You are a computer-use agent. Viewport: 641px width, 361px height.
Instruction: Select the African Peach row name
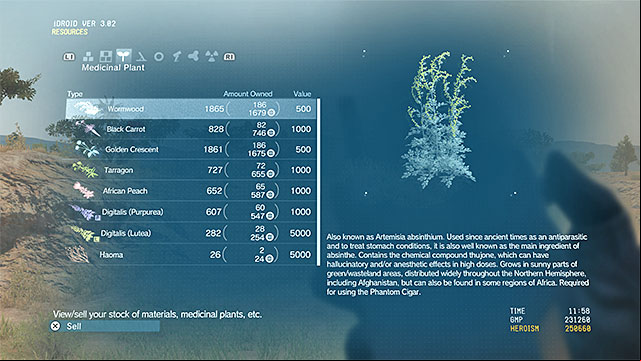coord(125,191)
